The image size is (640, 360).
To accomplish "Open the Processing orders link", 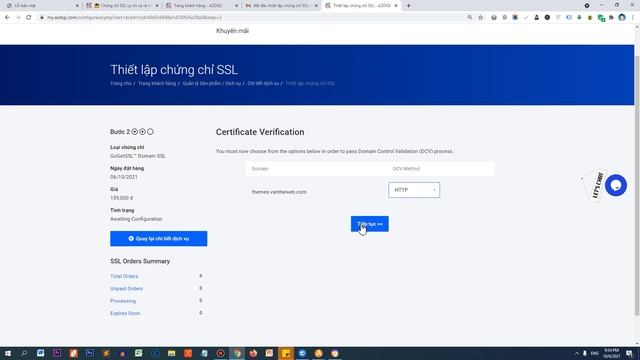I will 123,301.
